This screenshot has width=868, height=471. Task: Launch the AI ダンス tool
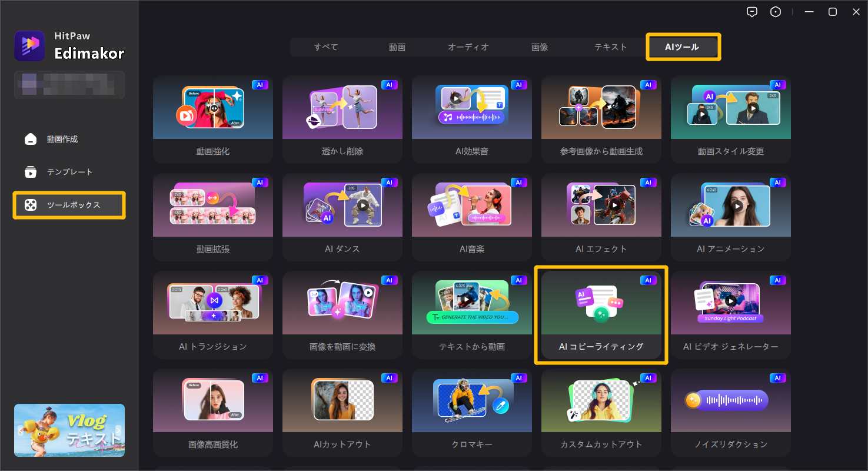[x=342, y=217]
